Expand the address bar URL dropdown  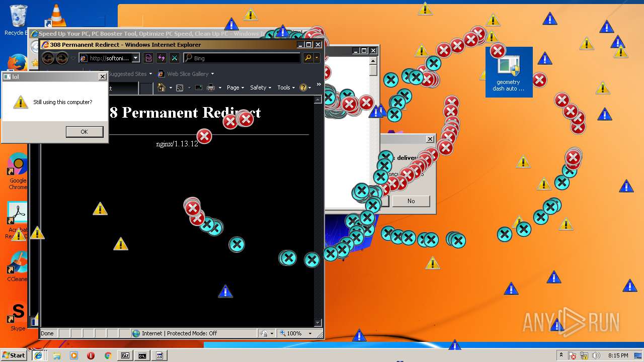[x=136, y=58]
